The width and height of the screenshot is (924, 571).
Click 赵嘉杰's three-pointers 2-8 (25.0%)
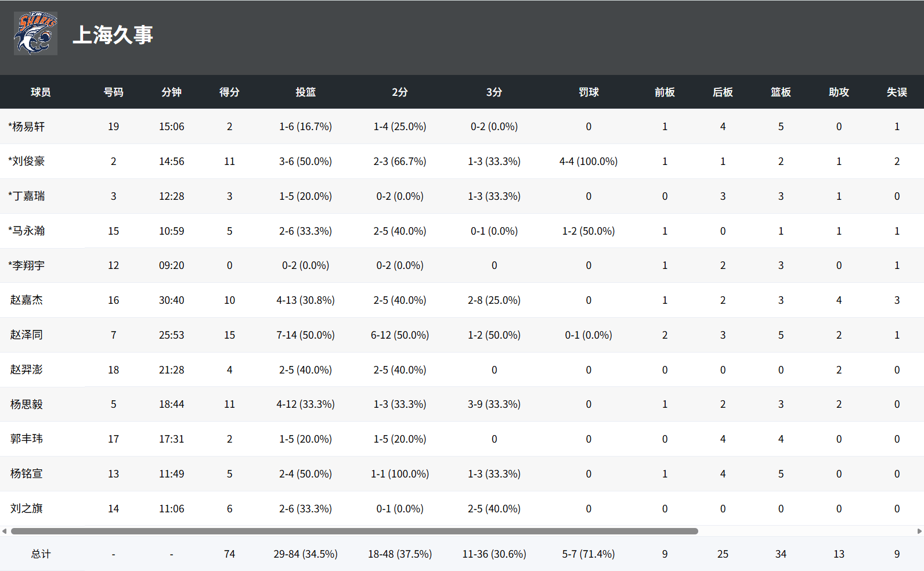[x=494, y=300]
